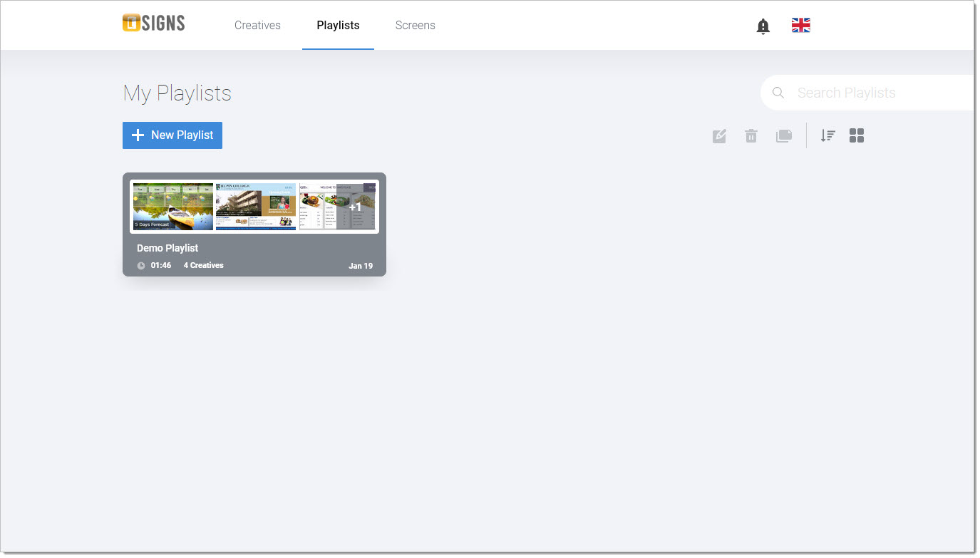This screenshot has height=558, width=980.
Task: Go to the Screens tab
Action: 415,26
